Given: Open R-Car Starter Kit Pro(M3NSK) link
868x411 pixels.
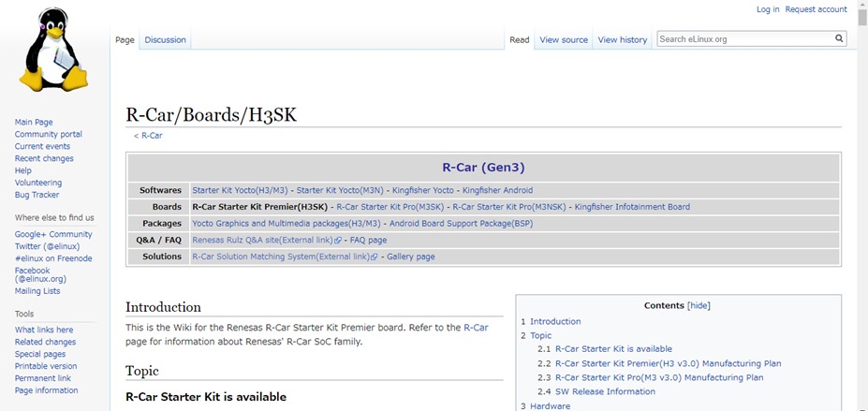Looking at the screenshot, I should coord(509,207).
